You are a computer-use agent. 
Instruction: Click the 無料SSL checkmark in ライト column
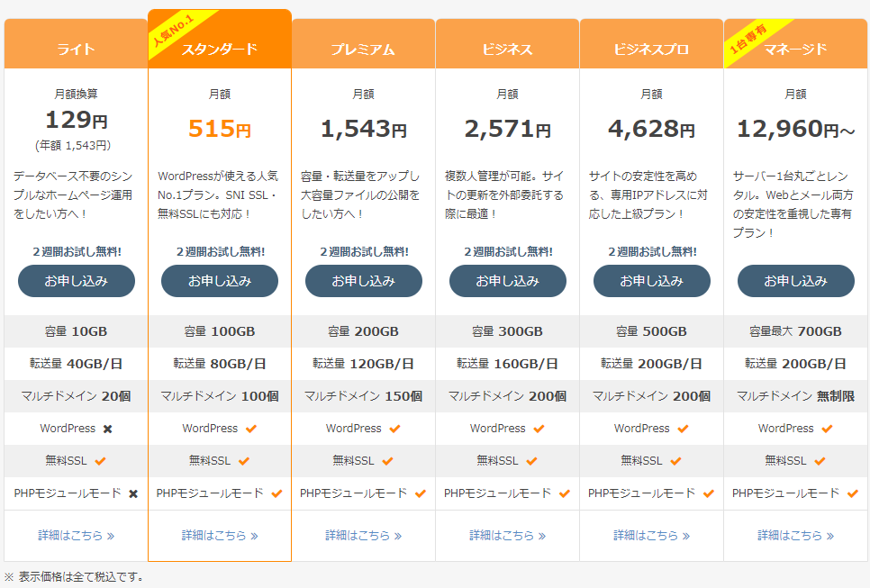tap(100, 461)
